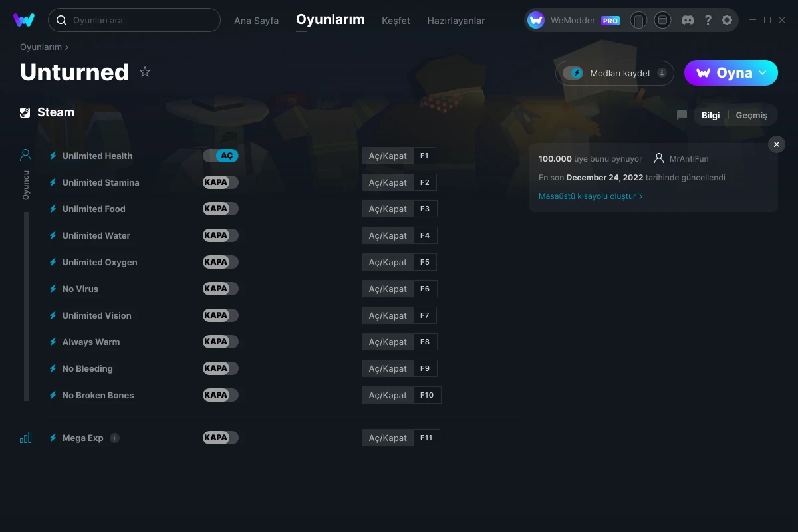Image resolution: width=798 pixels, height=532 pixels.
Task: Click Aç/Kapat F2 hotkey button
Action: [x=399, y=182]
